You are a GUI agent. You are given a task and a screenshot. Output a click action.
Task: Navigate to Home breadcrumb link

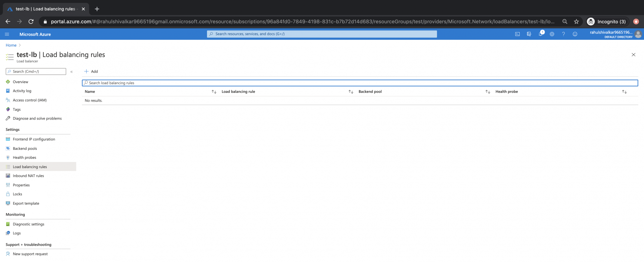click(11, 45)
